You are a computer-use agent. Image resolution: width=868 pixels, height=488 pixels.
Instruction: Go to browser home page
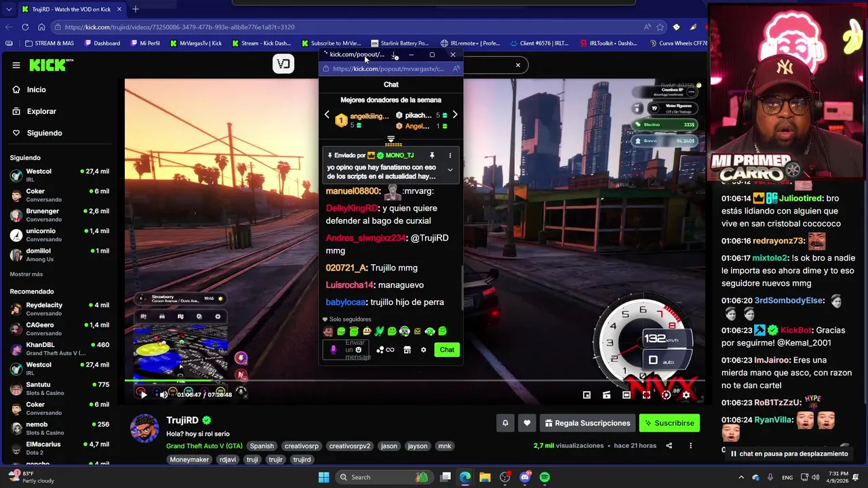[41, 27]
